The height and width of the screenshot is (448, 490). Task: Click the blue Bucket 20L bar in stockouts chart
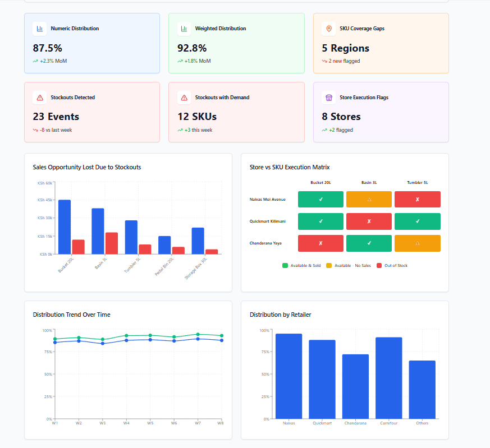click(x=65, y=227)
